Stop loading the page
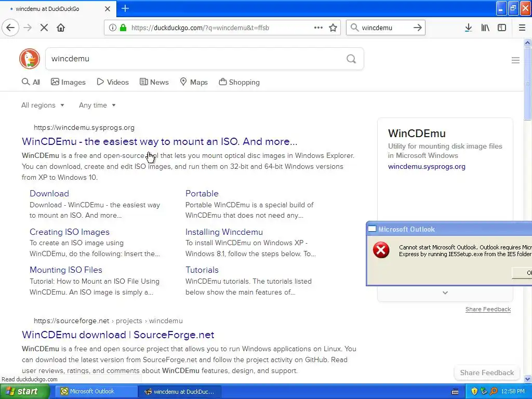This screenshot has width=532, height=399. click(44, 28)
